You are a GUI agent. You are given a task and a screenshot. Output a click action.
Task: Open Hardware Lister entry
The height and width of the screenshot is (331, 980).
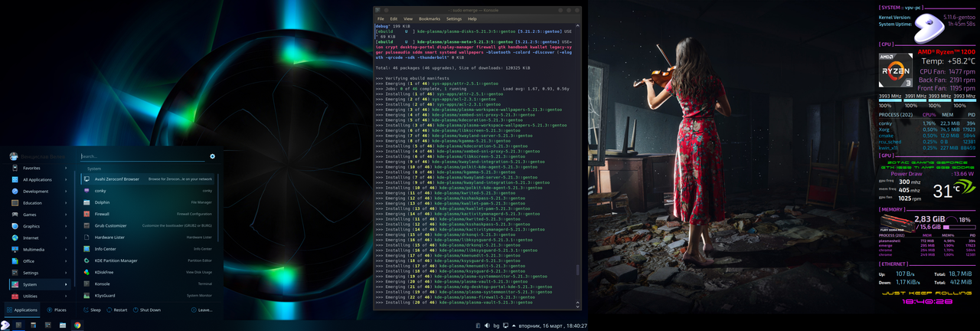click(149, 237)
